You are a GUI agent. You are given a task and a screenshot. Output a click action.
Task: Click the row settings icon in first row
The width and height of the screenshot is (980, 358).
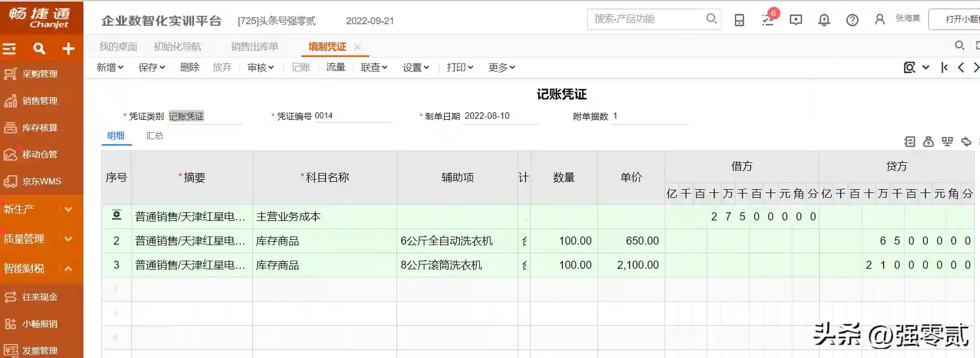[116, 216]
